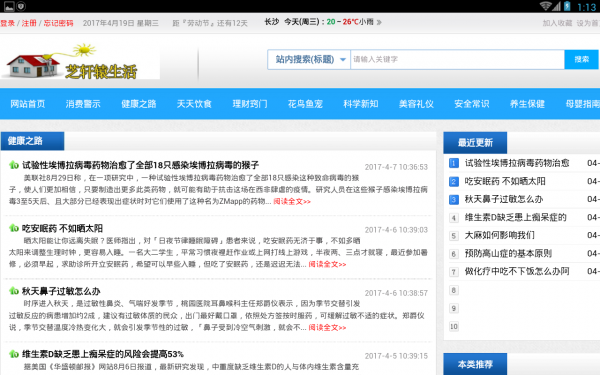Click rank badge 5 in 最近更新 list
600x375 pixels.
click(x=453, y=236)
